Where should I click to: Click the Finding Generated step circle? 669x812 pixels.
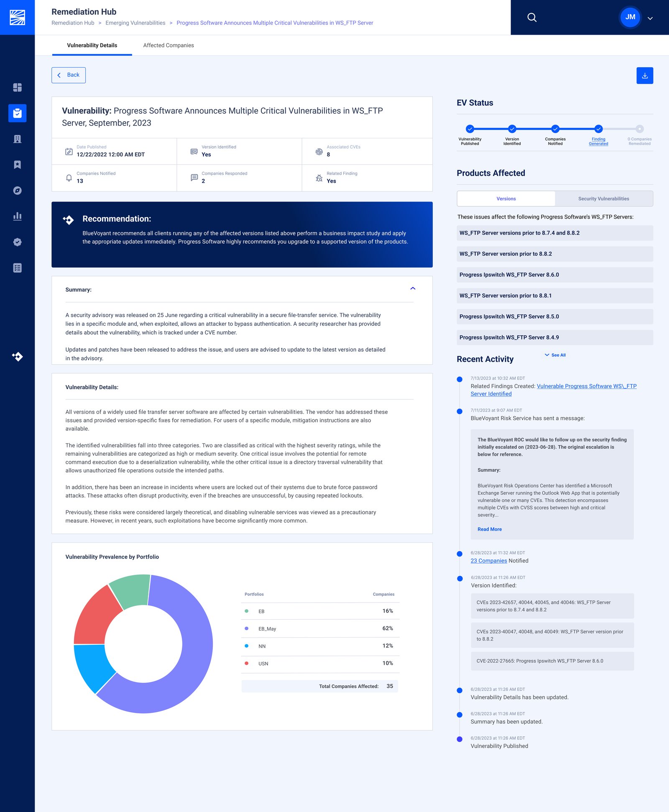[598, 129]
